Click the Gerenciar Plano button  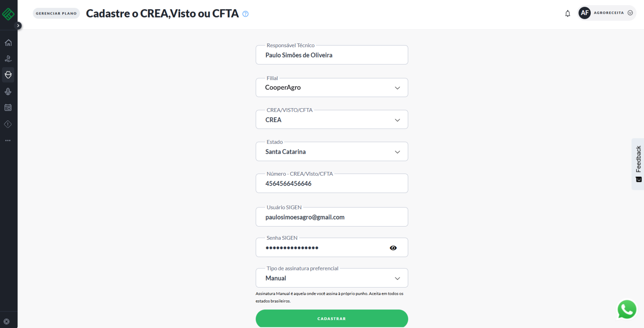pyautogui.click(x=56, y=13)
